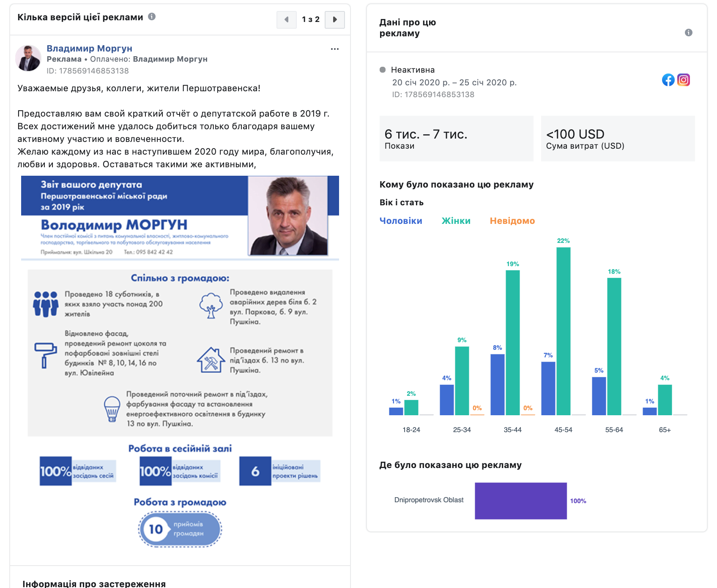The image size is (717, 588).
Task: Open Владимир Моргун page name link
Action: coord(89,48)
